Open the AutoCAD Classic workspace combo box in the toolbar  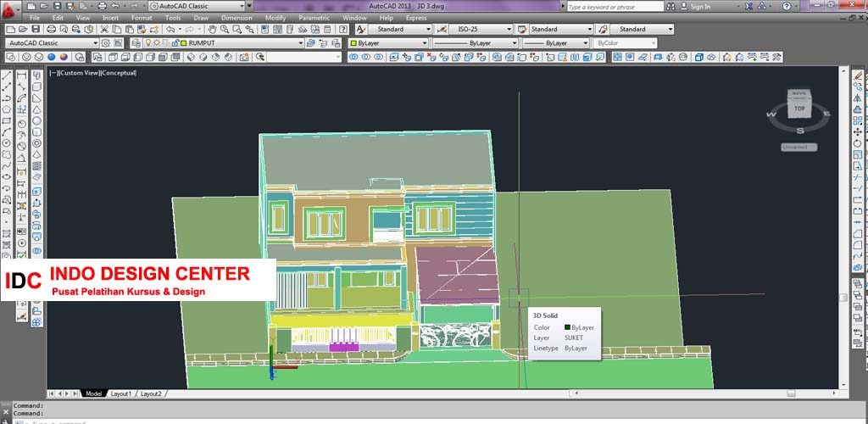52,43
